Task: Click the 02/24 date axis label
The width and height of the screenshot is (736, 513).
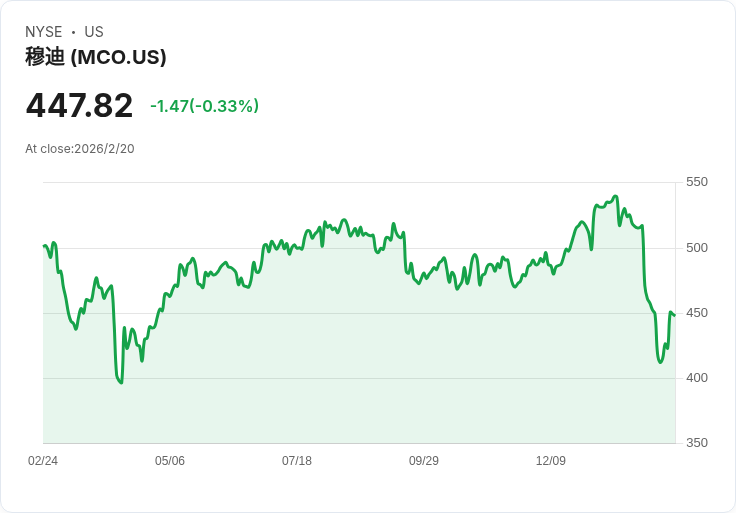Action: point(43,460)
